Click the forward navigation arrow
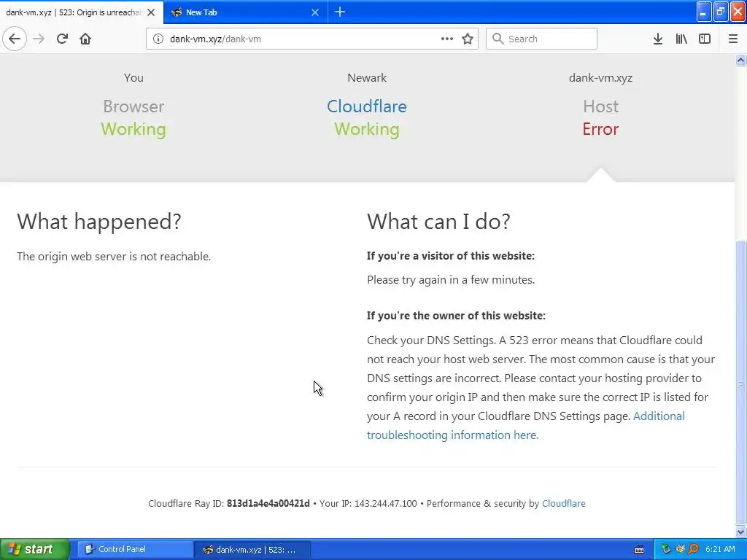 click(39, 39)
